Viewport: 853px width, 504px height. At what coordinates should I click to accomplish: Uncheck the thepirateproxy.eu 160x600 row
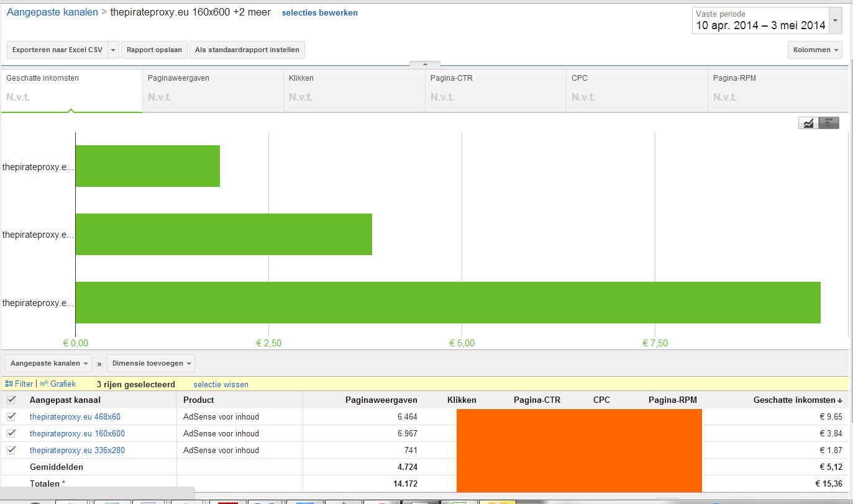(x=11, y=433)
